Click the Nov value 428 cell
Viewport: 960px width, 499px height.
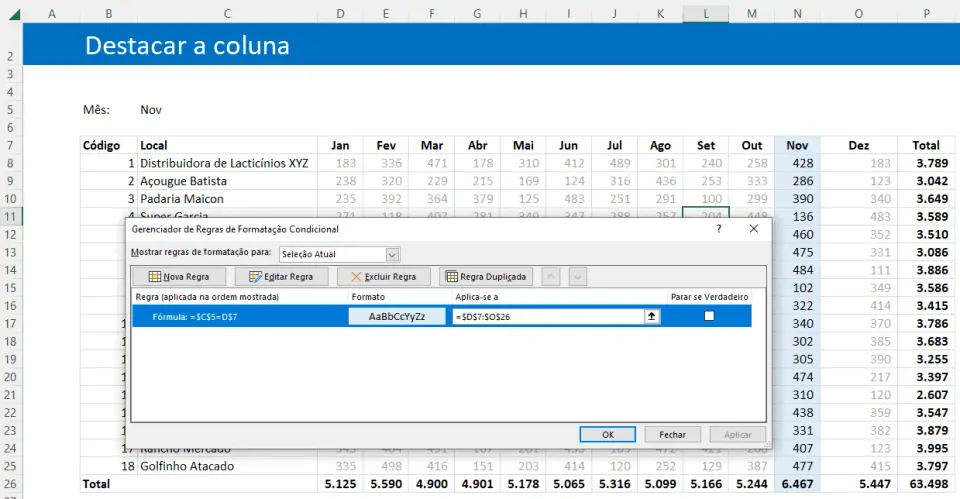[x=797, y=163]
